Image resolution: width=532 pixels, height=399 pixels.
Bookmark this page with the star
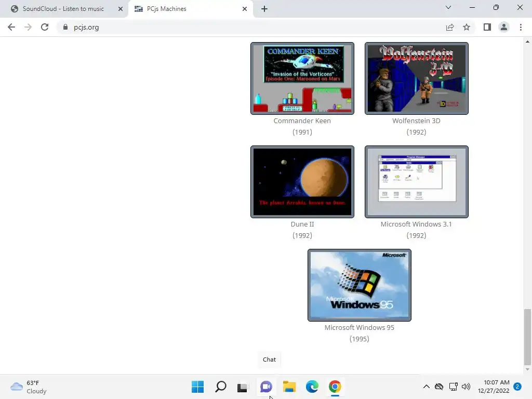(467, 27)
